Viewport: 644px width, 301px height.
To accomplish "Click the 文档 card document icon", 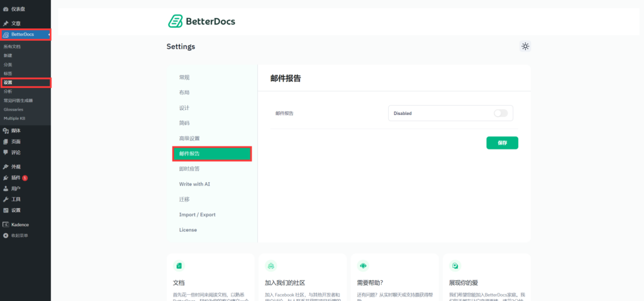I will (179, 266).
